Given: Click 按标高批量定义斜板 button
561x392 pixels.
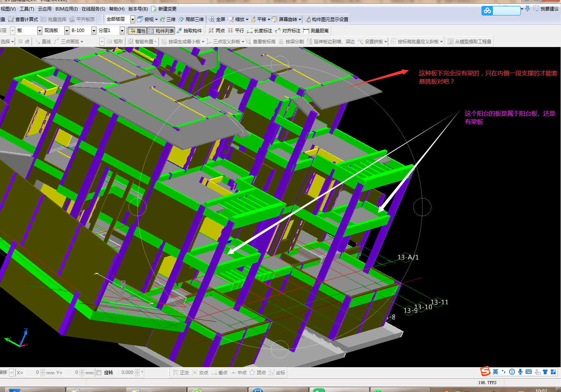Looking at the screenshot, I should (416, 41).
